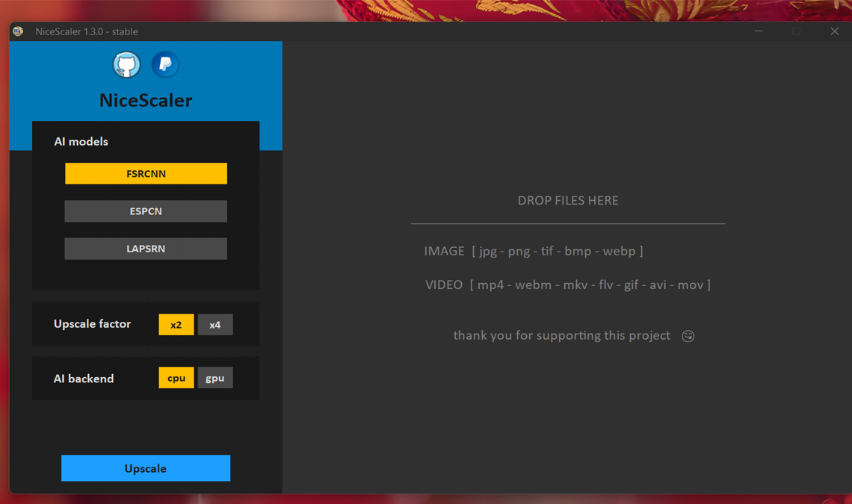Choose the cpu AI backend

click(x=176, y=378)
